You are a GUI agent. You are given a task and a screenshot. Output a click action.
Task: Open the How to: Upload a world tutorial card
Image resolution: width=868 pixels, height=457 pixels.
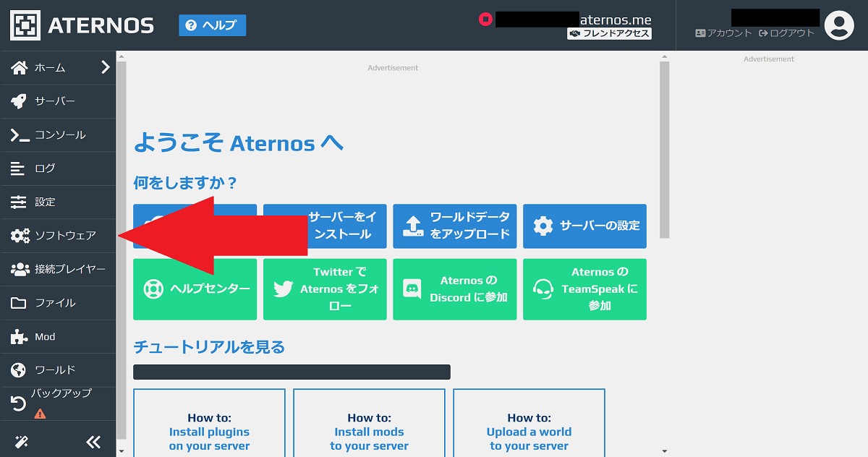tap(529, 423)
